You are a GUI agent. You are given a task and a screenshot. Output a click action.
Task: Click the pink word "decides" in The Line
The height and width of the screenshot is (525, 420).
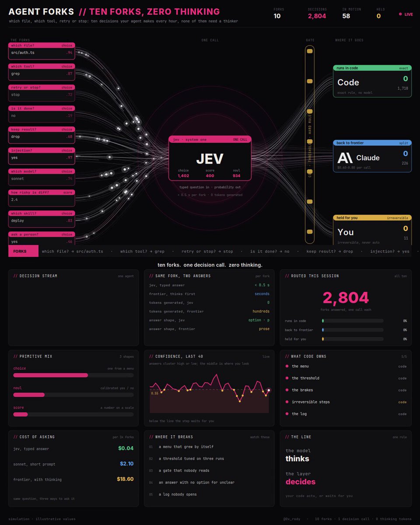[301, 482]
